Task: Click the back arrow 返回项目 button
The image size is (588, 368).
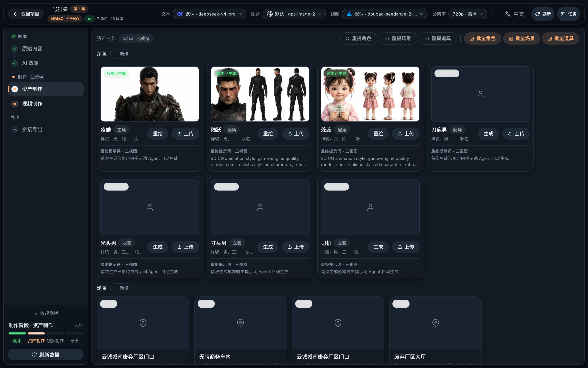Action: pos(26,14)
